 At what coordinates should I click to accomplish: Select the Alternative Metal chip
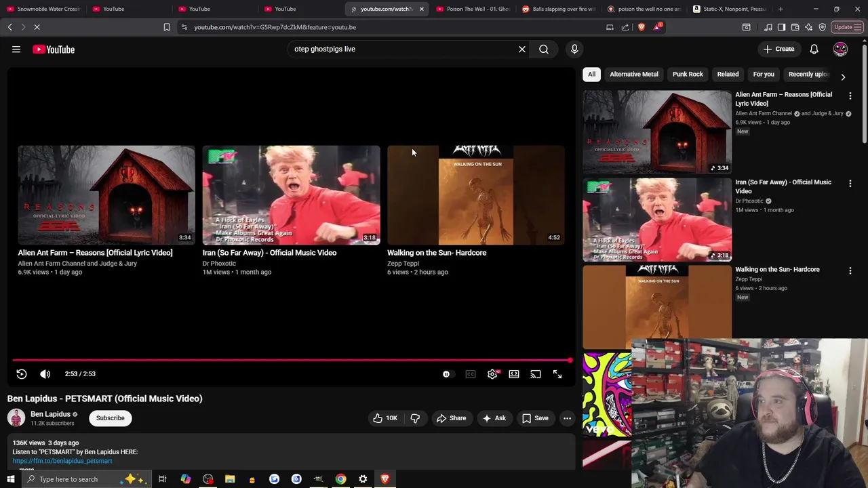(634, 75)
